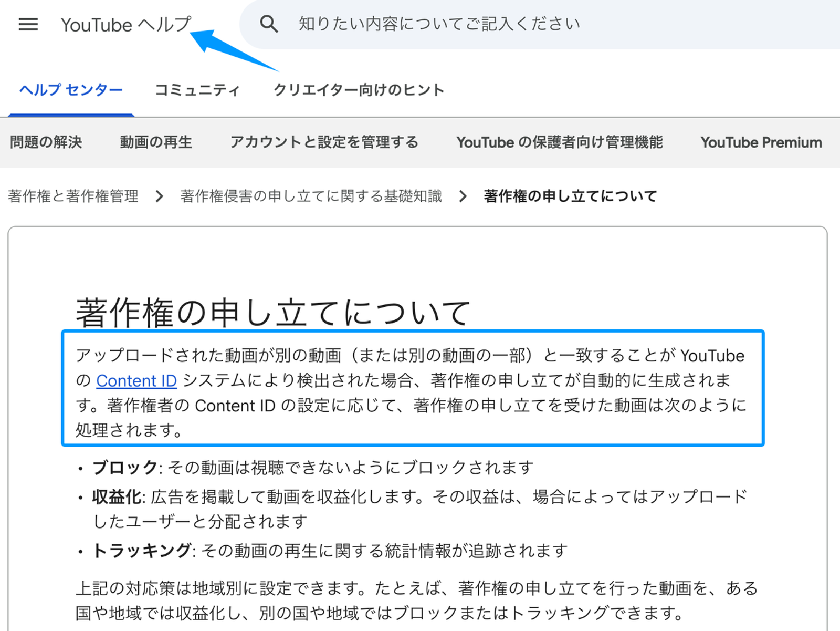Screen dimensions: 840x631
Task: Click the article heading 著作権の申し立てについて
Action: click(x=272, y=312)
